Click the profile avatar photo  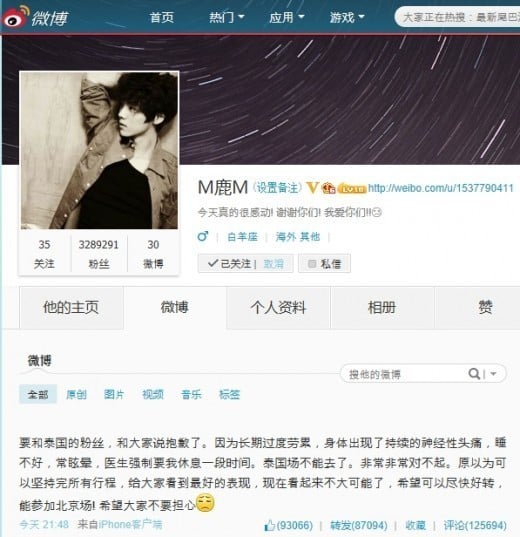[x=99, y=150]
